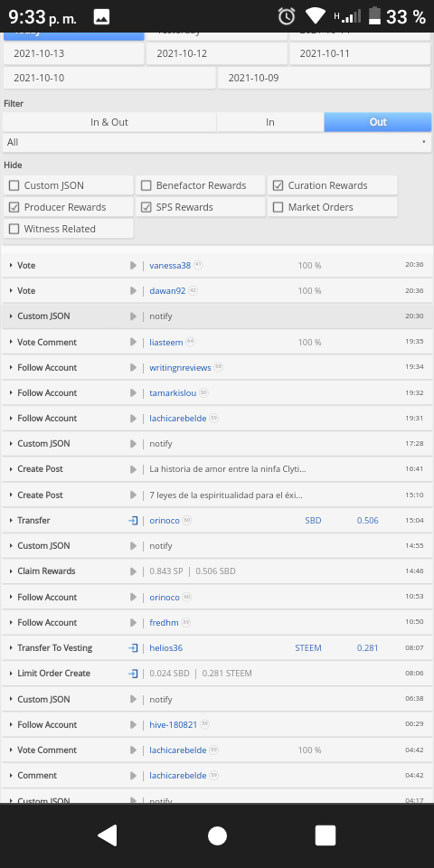
Task: Select the 2021-10-12 date button
Action: tap(216, 53)
